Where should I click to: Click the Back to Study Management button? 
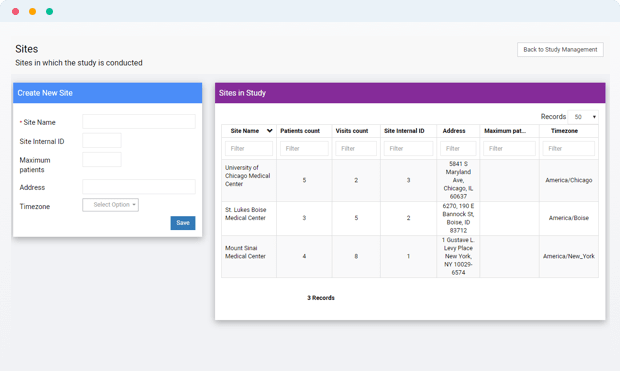560,49
